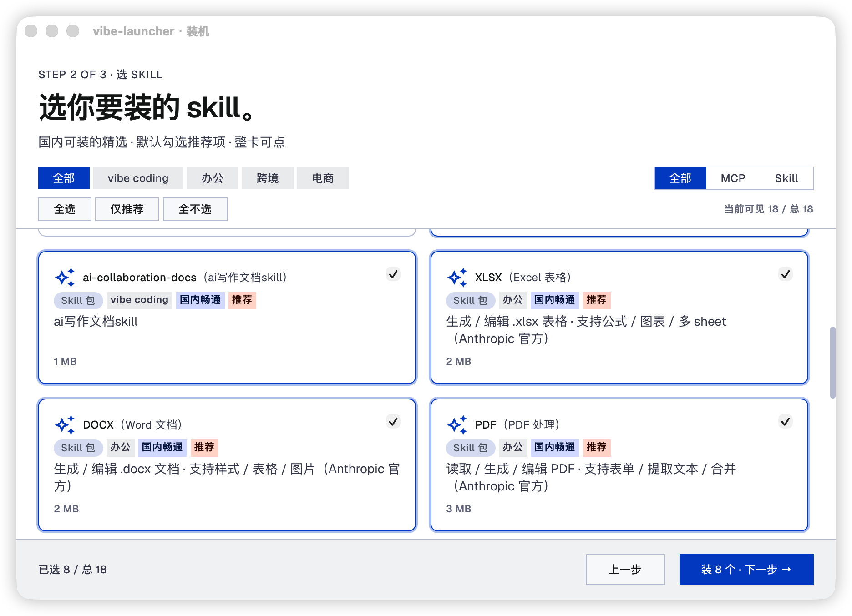Click the window close traffic-light button

coord(31,31)
